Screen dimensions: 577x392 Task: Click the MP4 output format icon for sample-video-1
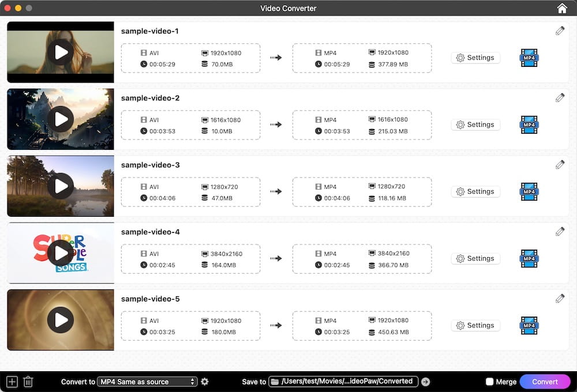(x=529, y=58)
